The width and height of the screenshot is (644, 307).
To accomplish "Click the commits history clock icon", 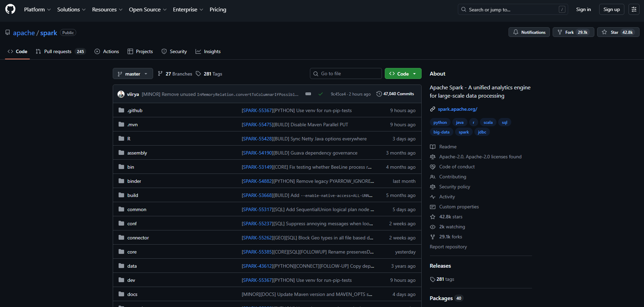I will click(x=379, y=94).
